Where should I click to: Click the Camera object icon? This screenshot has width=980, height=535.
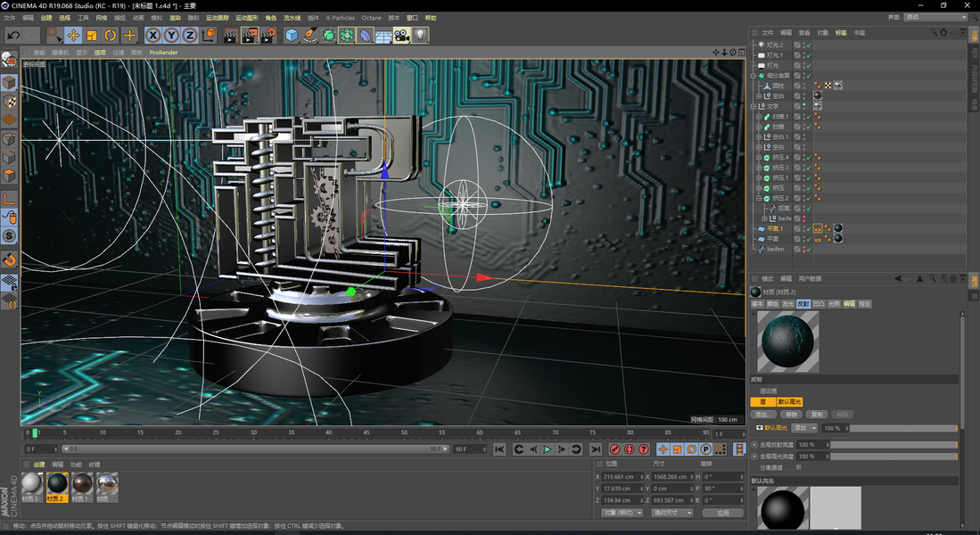click(401, 36)
